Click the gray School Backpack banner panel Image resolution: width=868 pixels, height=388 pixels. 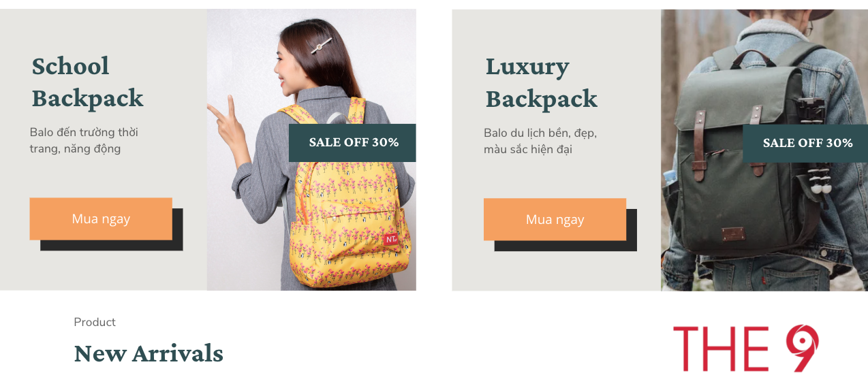pos(104,150)
